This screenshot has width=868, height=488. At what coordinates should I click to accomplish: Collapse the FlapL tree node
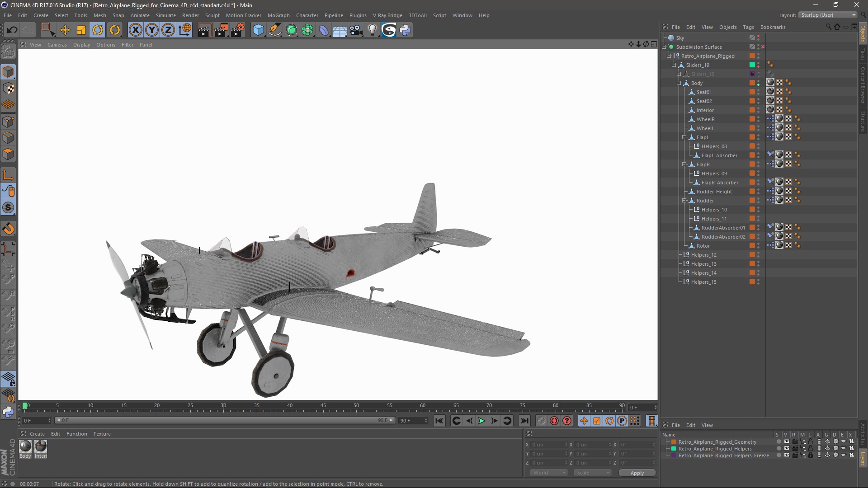coord(684,137)
